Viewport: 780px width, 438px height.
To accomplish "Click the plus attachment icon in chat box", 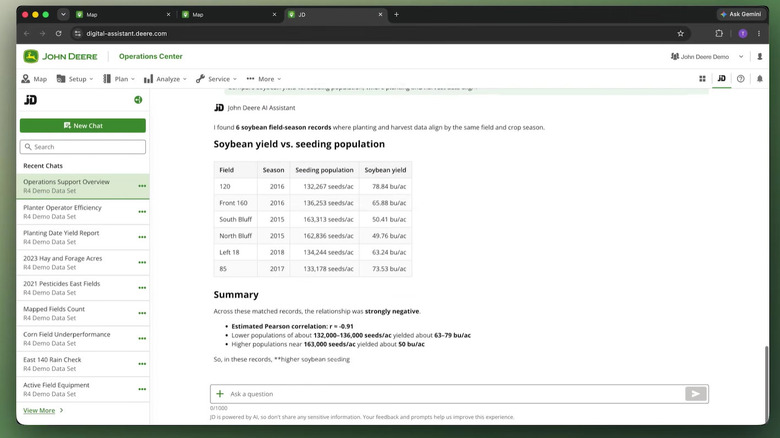I will click(x=220, y=394).
